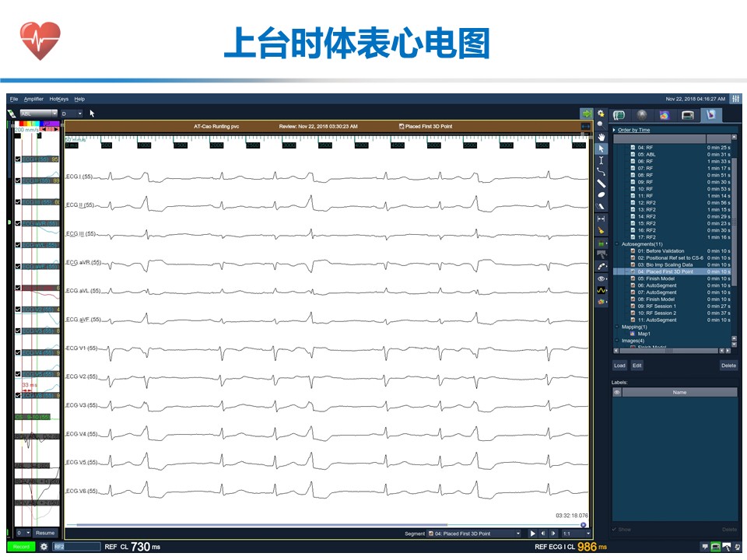Click the yellow waveform tool icon
The image size is (747, 560).
pyautogui.click(x=601, y=290)
